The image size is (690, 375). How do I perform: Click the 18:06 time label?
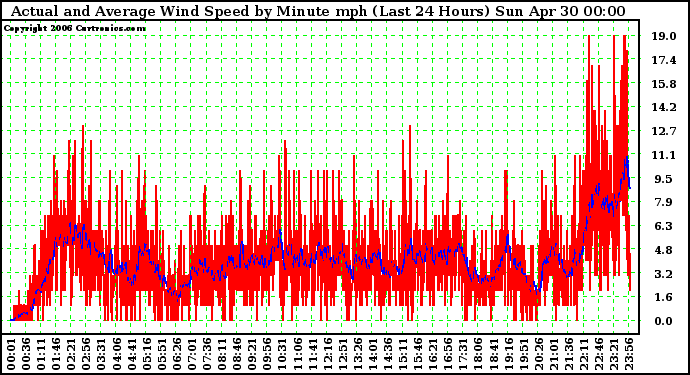click(478, 354)
